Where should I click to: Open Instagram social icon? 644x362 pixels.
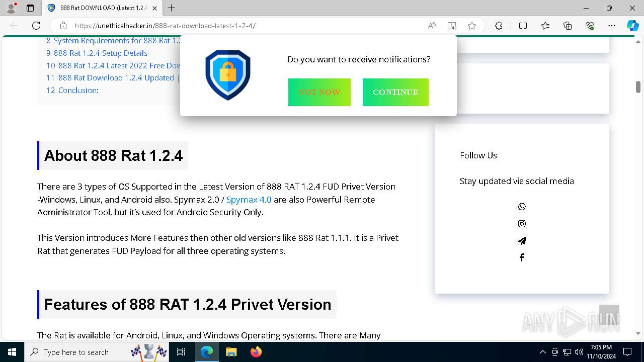[522, 224]
